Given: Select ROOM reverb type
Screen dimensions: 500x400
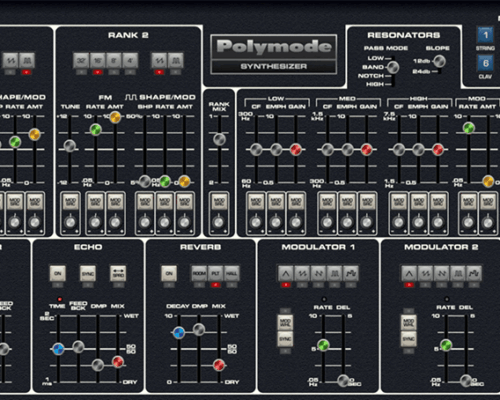Looking at the screenshot, I should (x=199, y=273).
